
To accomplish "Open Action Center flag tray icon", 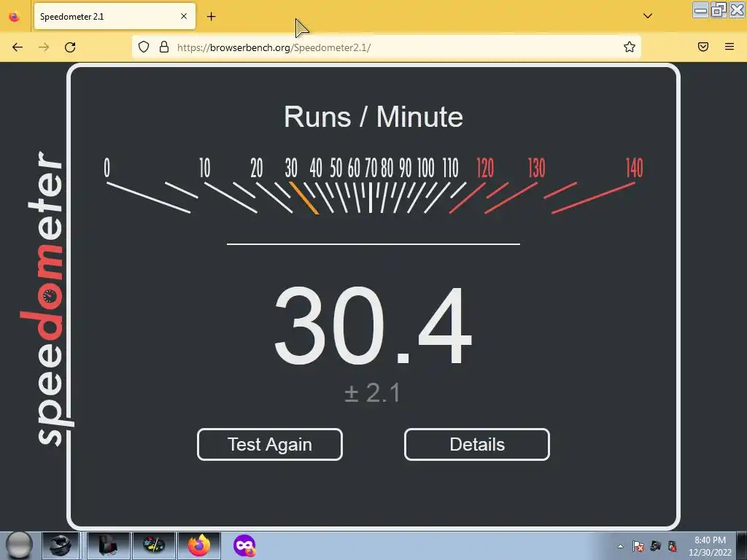I will click(638, 546).
